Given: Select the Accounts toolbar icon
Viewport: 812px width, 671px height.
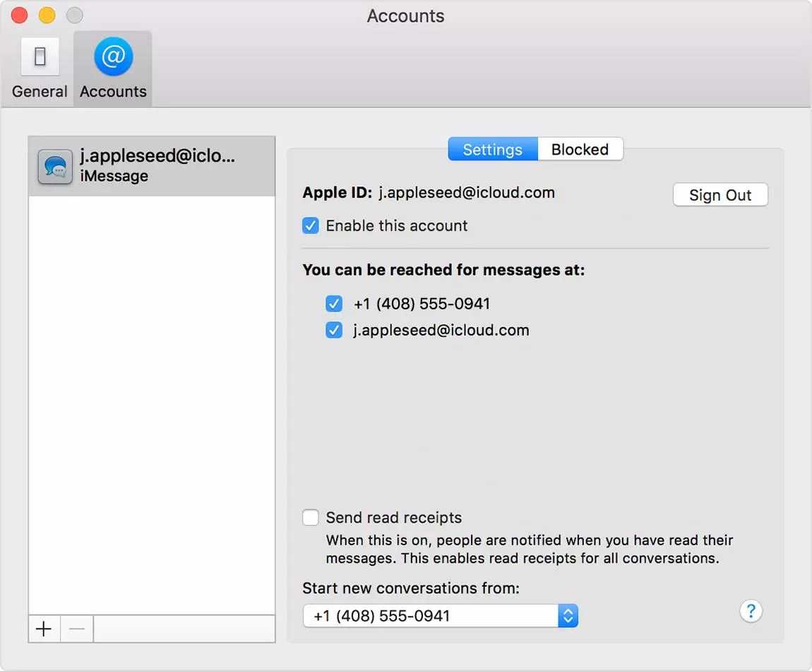Looking at the screenshot, I should 113,69.
